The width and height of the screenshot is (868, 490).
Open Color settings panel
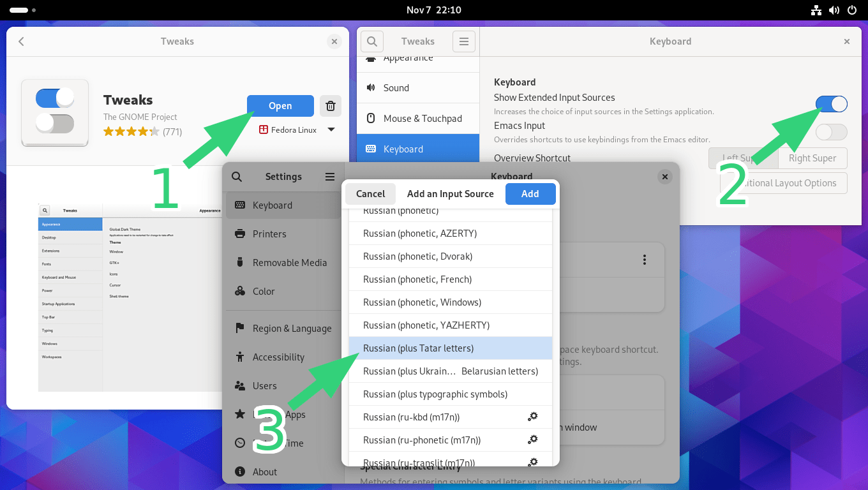pos(283,292)
